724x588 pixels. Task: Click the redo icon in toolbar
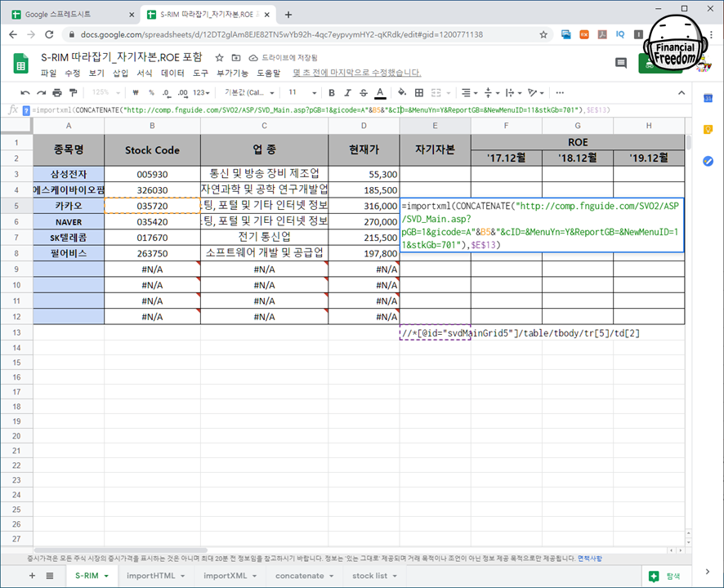(42, 93)
